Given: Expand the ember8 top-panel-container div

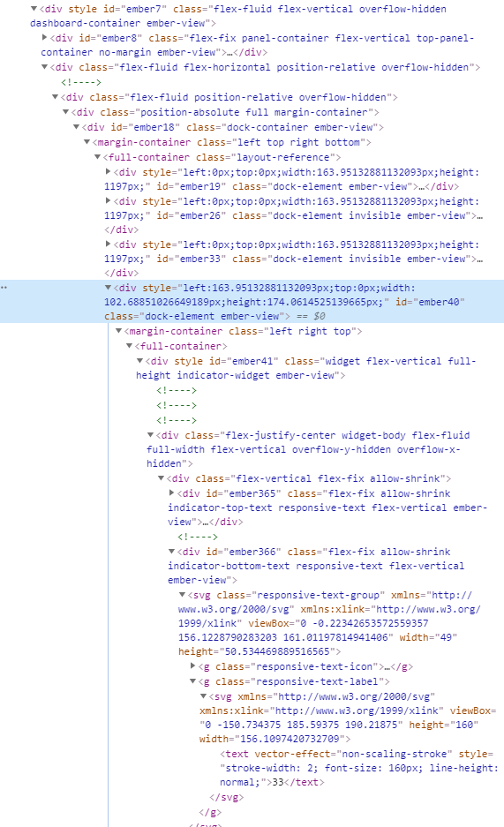Looking at the screenshot, I should pos(45,38).
